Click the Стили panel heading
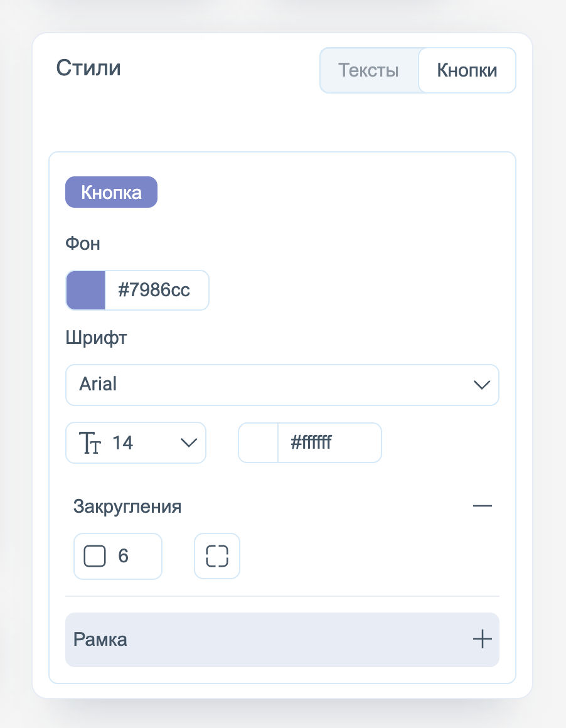The width and height of the screenshot is (566, 728). point(88,68)
